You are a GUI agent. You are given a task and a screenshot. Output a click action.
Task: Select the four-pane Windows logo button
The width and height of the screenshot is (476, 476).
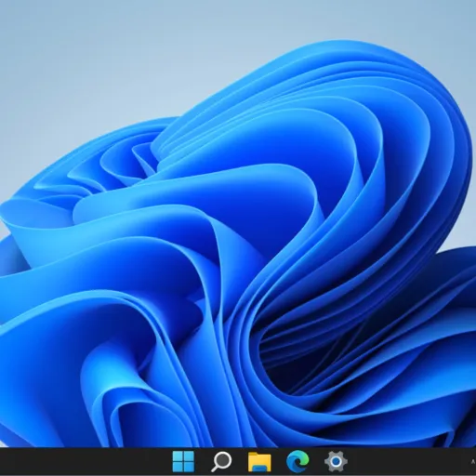pos(183,461)
